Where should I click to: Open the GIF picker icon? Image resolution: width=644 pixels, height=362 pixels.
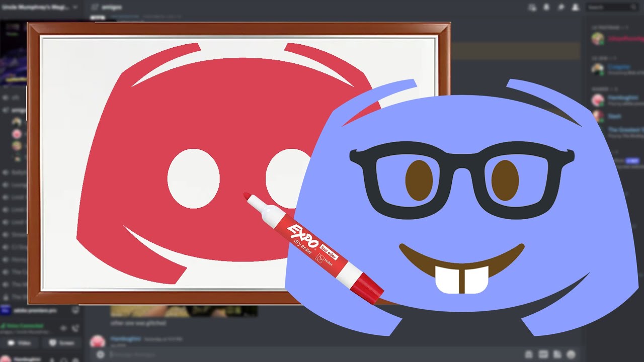click(543, 354)
